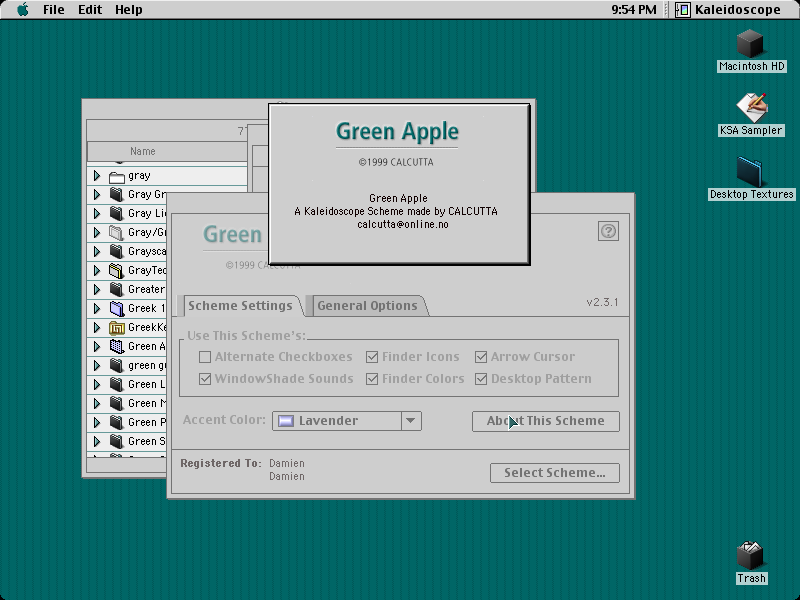Click the calcutta@online.no text in About dialog

[403, 224]
